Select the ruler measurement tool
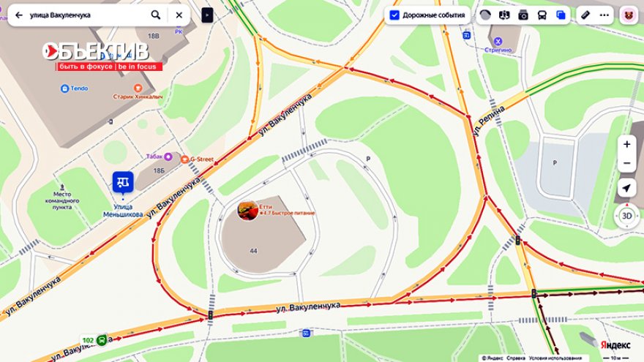644x362 pixels. click(x=585, y=15)
